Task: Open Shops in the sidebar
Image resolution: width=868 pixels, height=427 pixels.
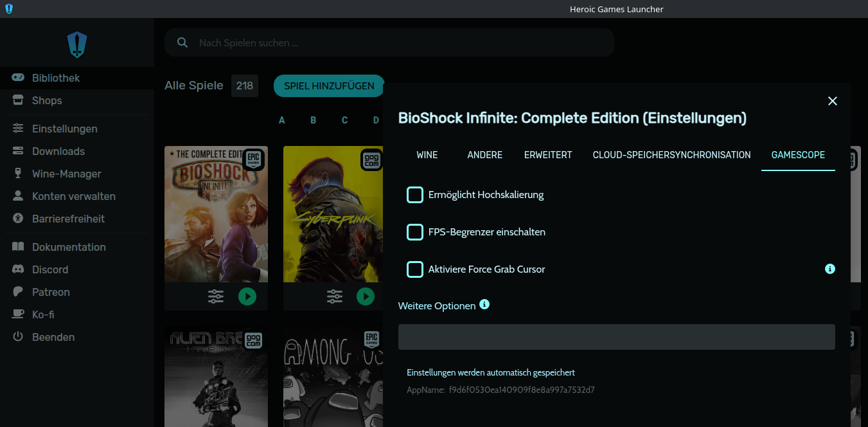Action: (77, 100)
